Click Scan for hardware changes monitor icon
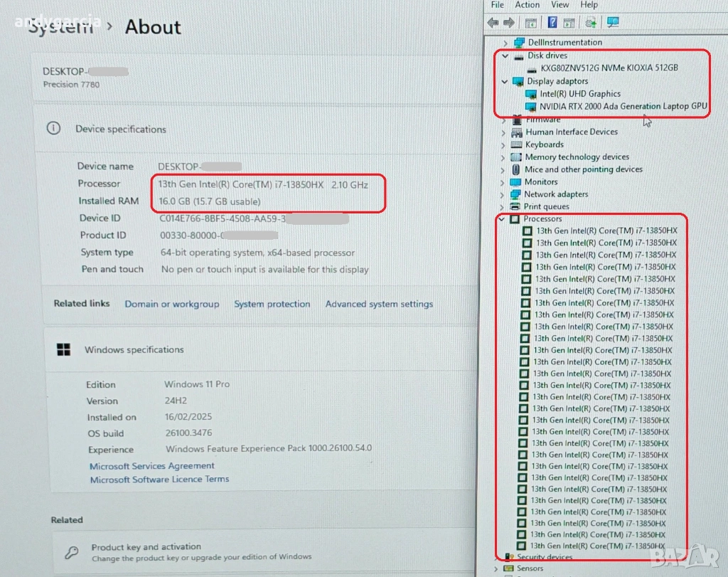Image resolution: width=728 pixels, height=577 pixels. (613, 23)
